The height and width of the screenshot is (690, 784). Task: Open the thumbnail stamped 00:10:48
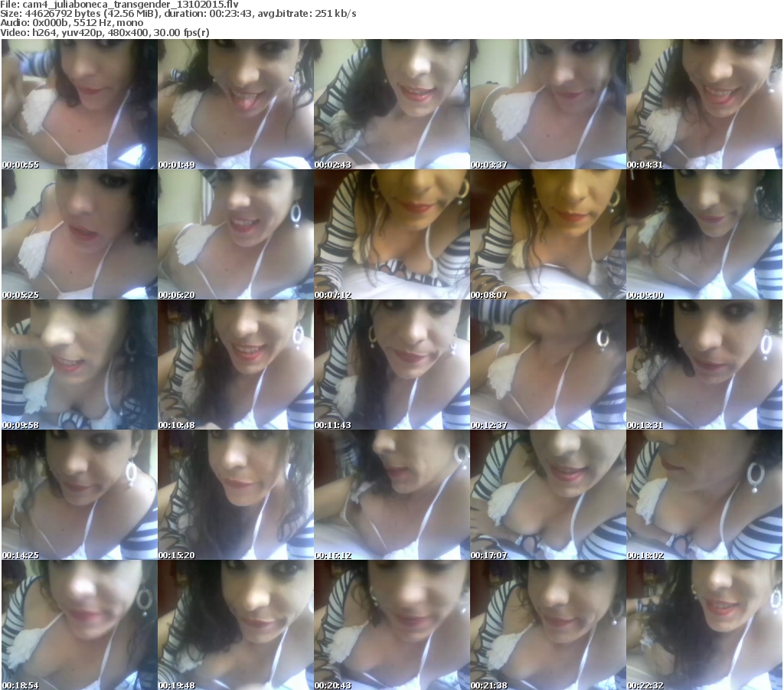[236, 365]
